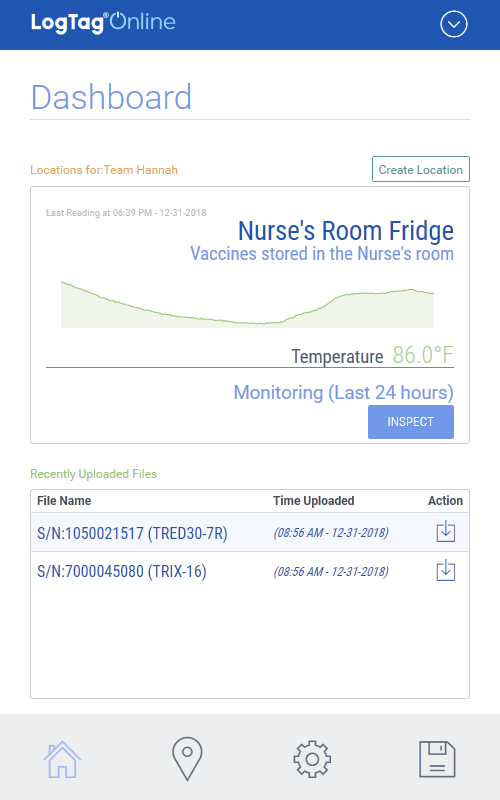Screen dimensions: 500x800
Task: Click the Action column header
Action: (x=445, y=501)
